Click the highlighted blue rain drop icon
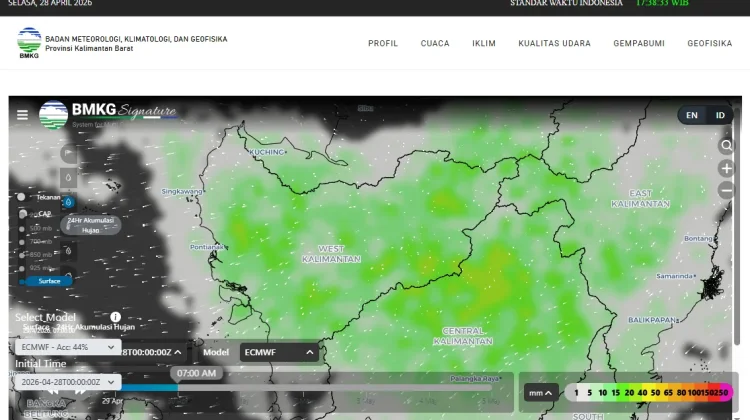Viewport: 750px width, 420px height. pos(68,202)
